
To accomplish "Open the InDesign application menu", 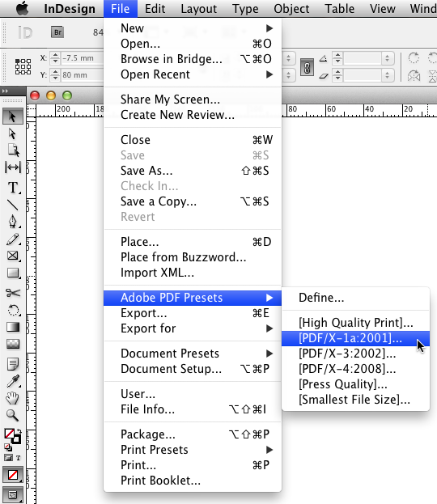I will click(70, 9).
